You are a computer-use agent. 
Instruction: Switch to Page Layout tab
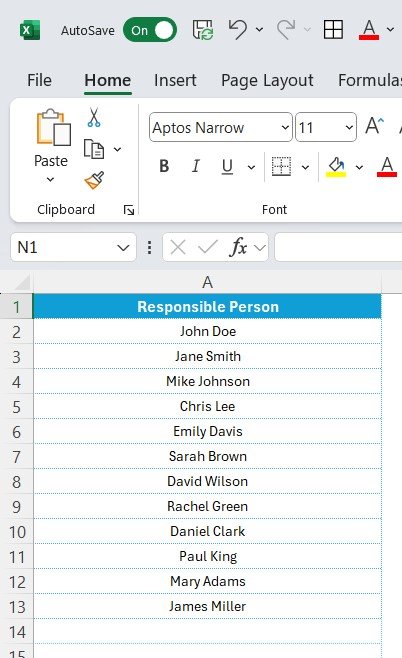click(x=267, y=80)
